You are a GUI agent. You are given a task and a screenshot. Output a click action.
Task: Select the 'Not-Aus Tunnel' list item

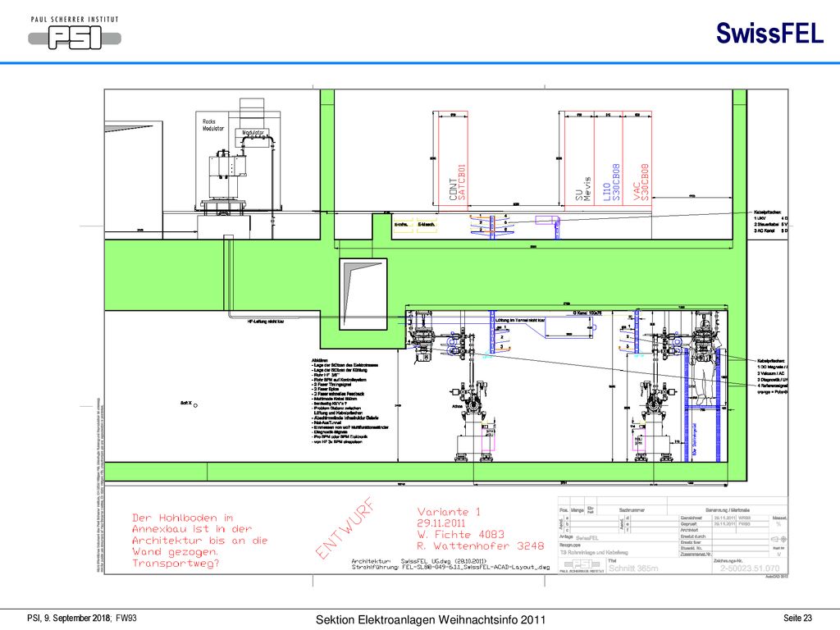[x=327, y=422]
